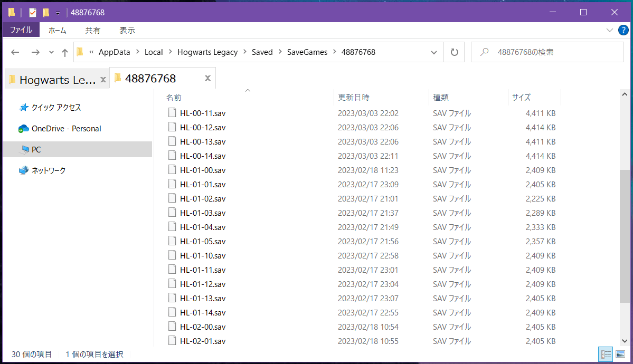Click scroll up arrow of file list

(625, 94)
